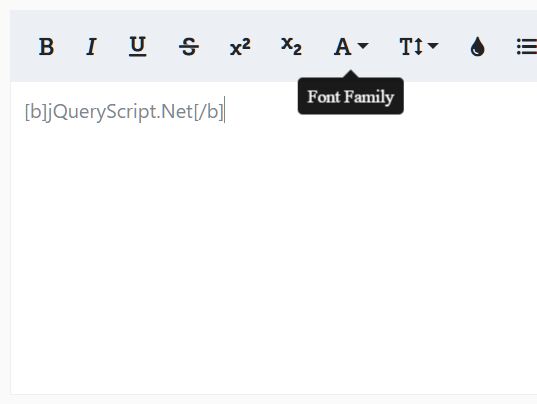This screenshot has height=404, width=537.
Task: Open font size menu via T icon
Action: 411,46
